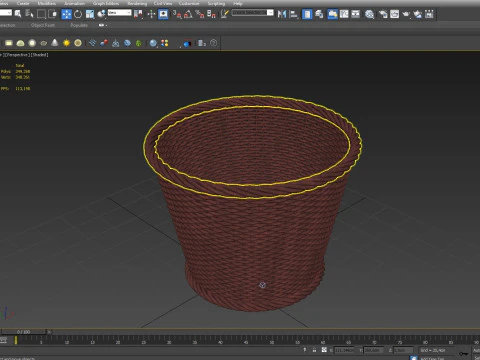This screenshot has height=360, width=480.
Task: Click the Edit Named Selection Sets icon
Action: point(225,14)
